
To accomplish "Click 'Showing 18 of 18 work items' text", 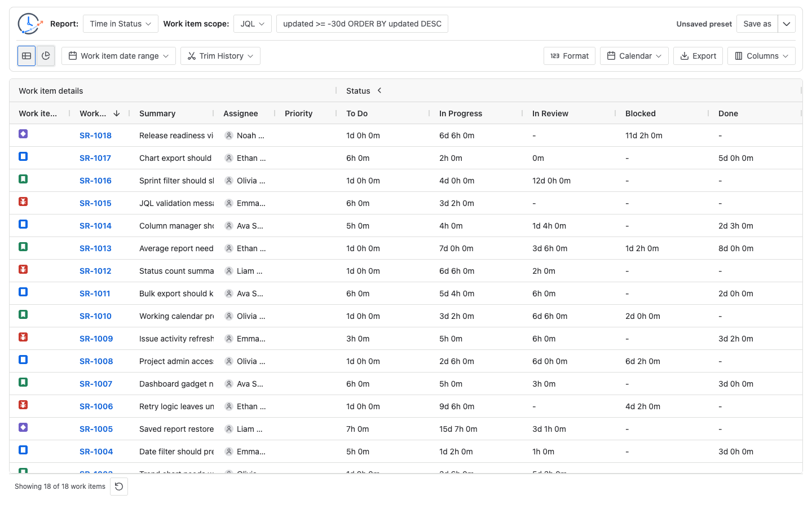I will click(x=60, y=487).
